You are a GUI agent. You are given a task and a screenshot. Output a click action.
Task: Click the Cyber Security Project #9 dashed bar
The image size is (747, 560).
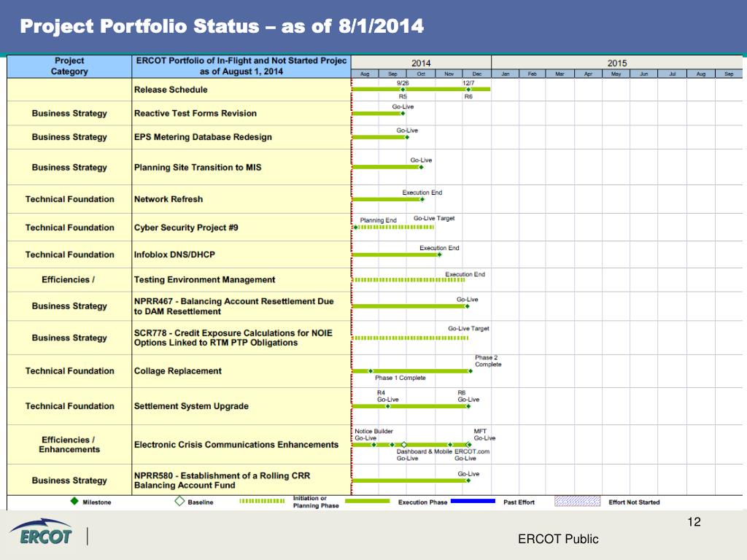tap(395, 227)
